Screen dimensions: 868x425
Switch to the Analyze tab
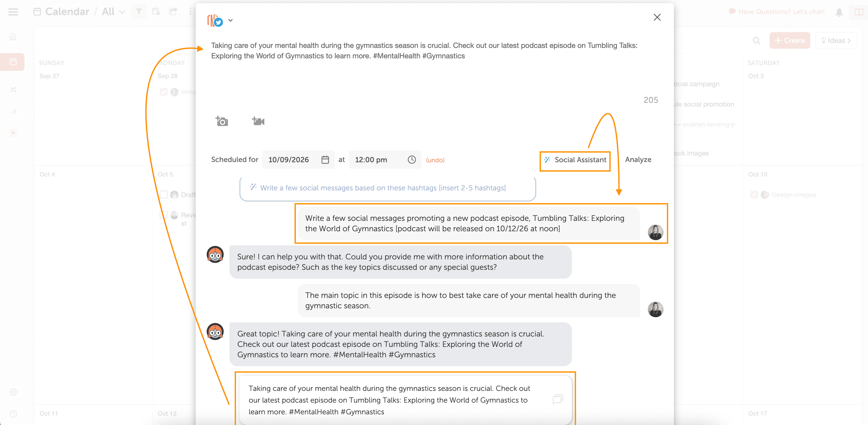point(638,160)
